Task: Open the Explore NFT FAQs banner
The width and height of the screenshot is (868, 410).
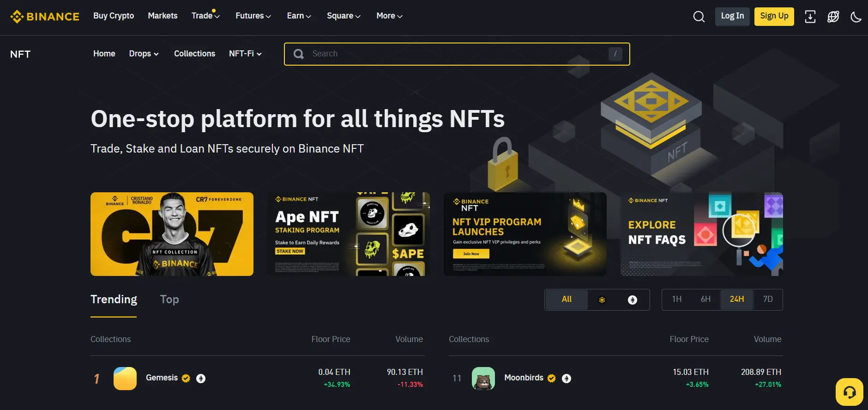Action: pos(702,234)
